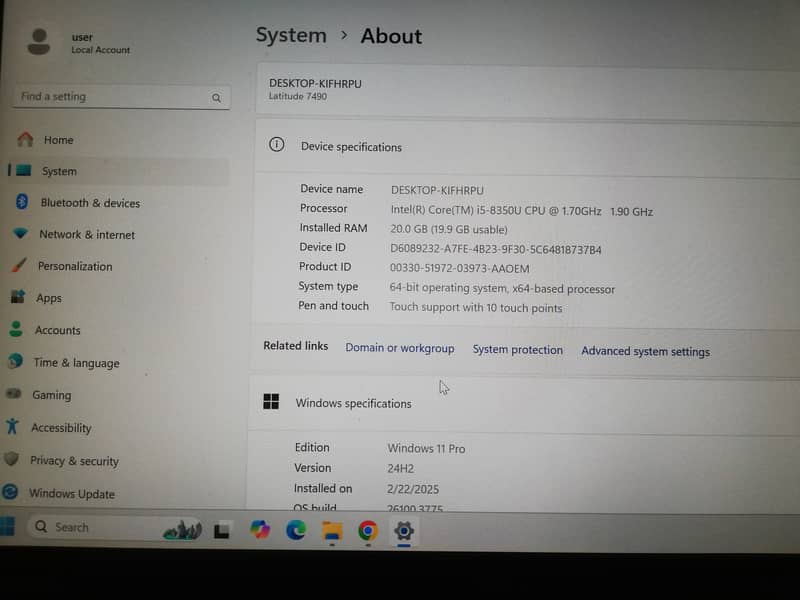
Task: Select System in the sidebar
Action: (119, 171)
